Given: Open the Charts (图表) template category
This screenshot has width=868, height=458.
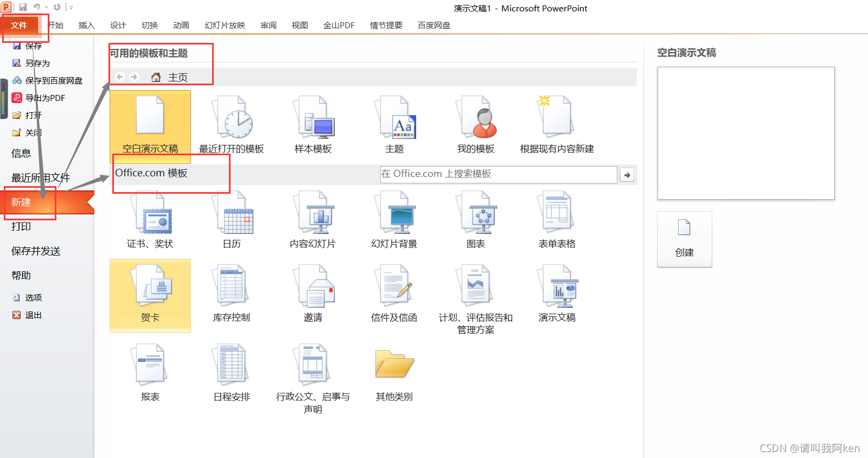Looking at the screenshot, I should point(476,220).
